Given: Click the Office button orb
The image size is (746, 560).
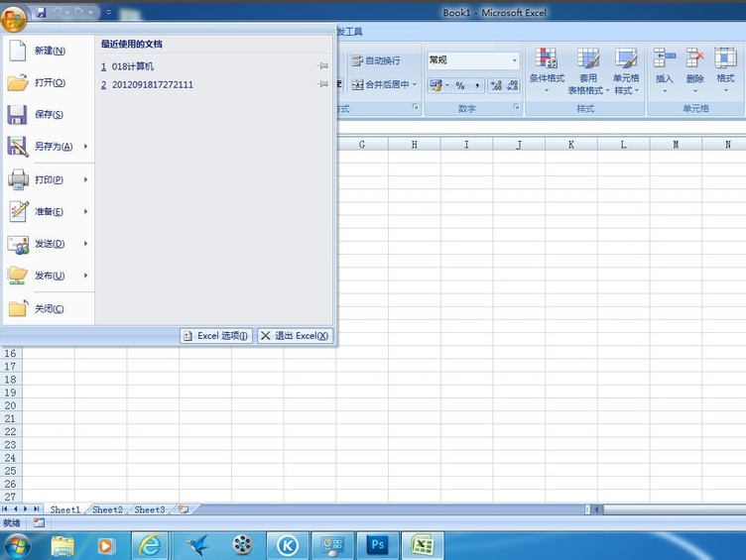Looking at the screenshot, I should point(13,18).
